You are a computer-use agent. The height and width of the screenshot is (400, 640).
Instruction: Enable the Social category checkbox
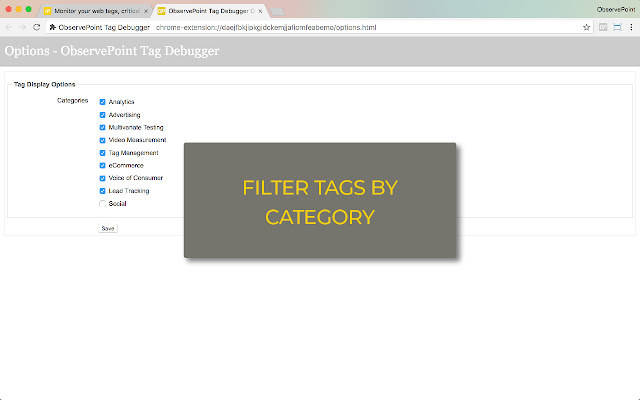(x=102, y=204)
